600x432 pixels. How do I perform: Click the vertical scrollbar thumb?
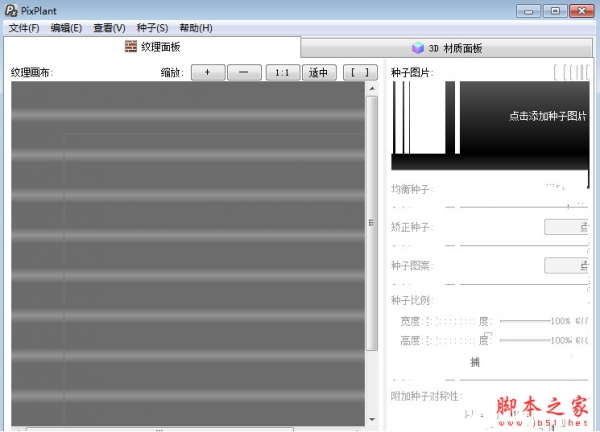coord(372,223)
